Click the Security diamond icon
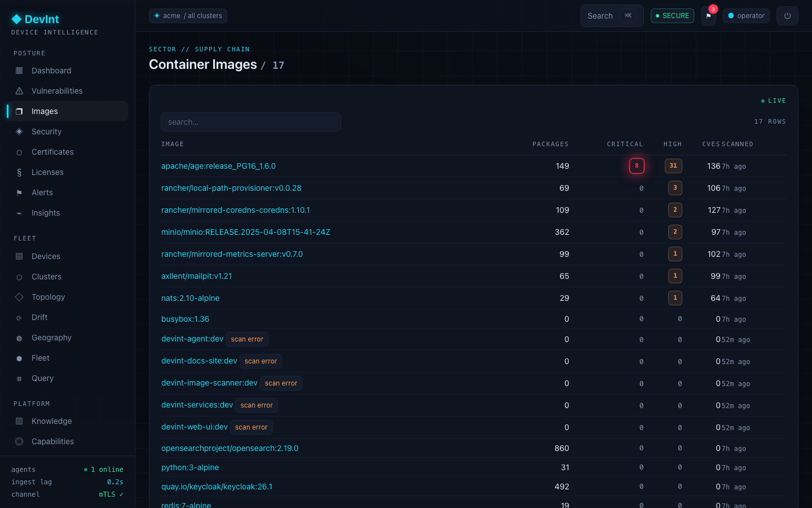 tap(19, 132)
